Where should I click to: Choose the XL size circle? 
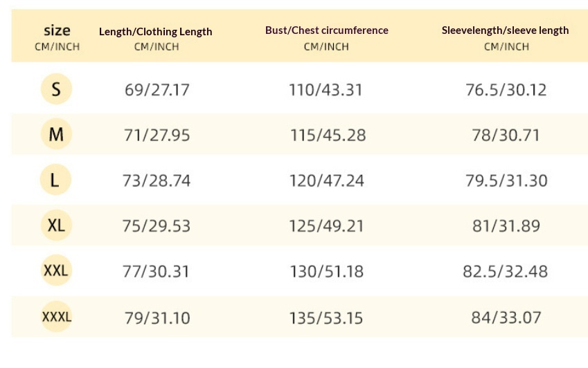click(x=56, y=226)
